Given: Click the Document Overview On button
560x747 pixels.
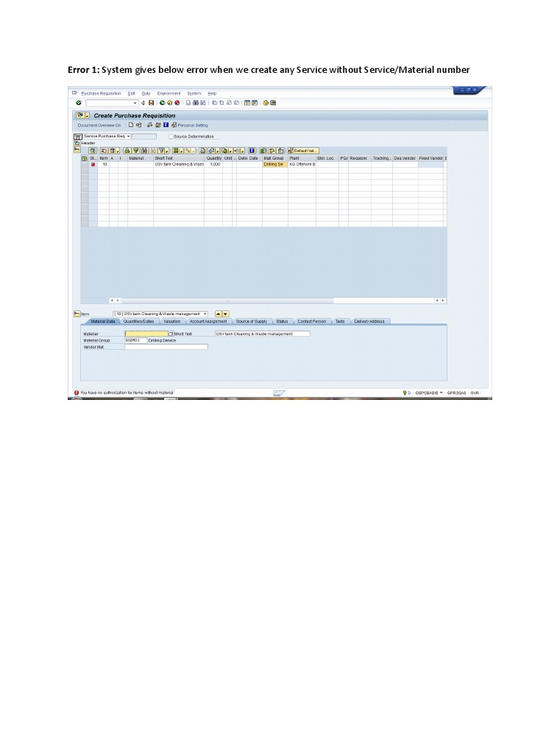Looking at the screenshot, I should coord(99,125).
